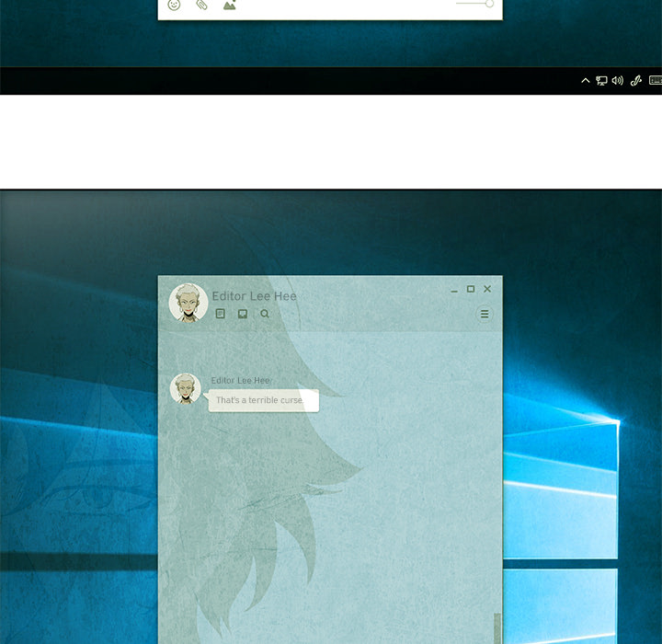Click the sender name above the message
The image size is (662, 644).
[240, 381]
